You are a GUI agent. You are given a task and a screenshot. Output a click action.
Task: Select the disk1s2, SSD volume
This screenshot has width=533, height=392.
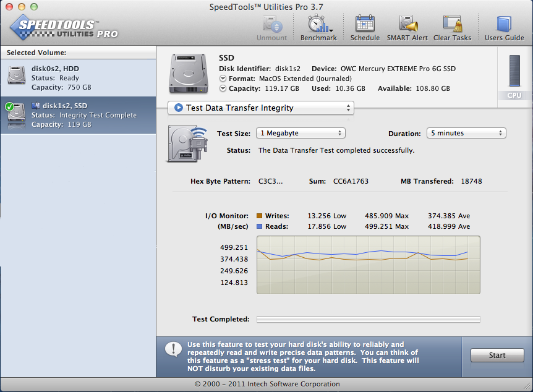pyautogui.click(x=78, y=115)
